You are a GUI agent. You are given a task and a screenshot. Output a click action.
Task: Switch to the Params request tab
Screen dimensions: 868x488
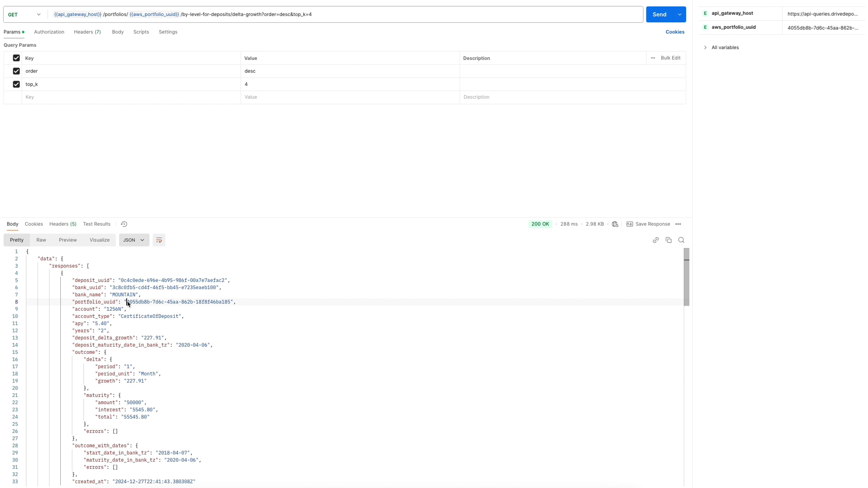pos(14,32)
